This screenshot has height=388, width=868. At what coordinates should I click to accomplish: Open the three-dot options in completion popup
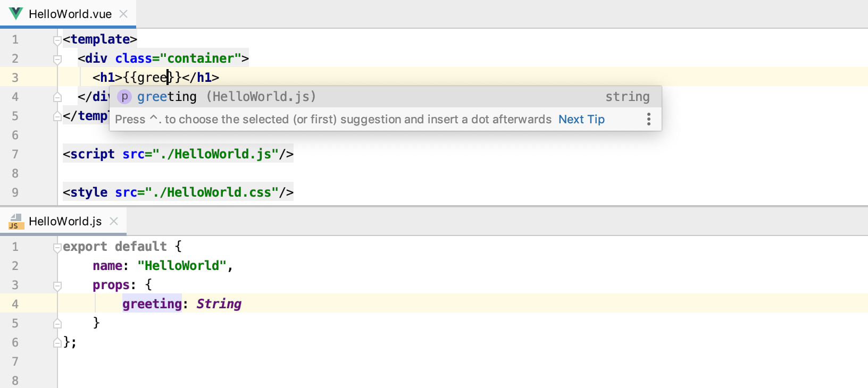point(648,119)
